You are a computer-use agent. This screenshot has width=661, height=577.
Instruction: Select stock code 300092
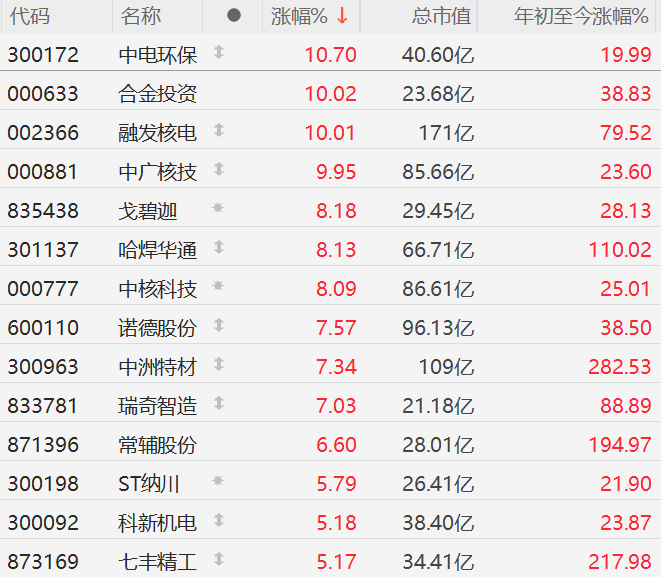[43, 523]
